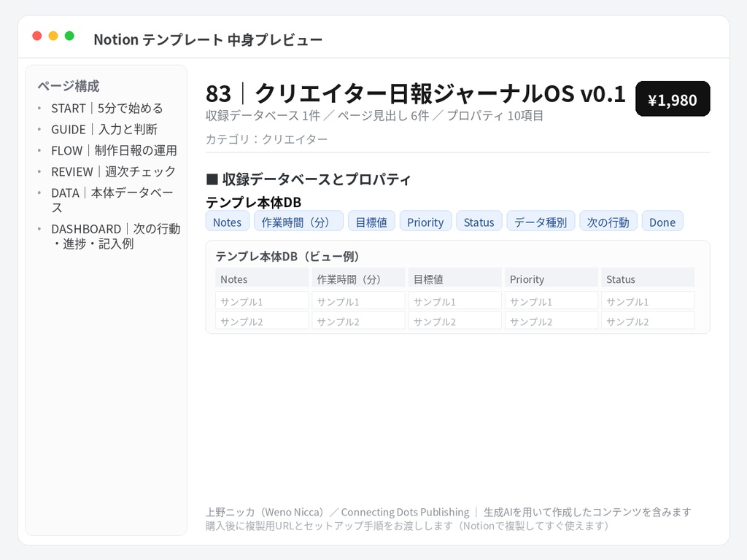This screenshot has width=747, height=560.
Task: Click サンプル1 cell under Notes column
Action: 262,301
